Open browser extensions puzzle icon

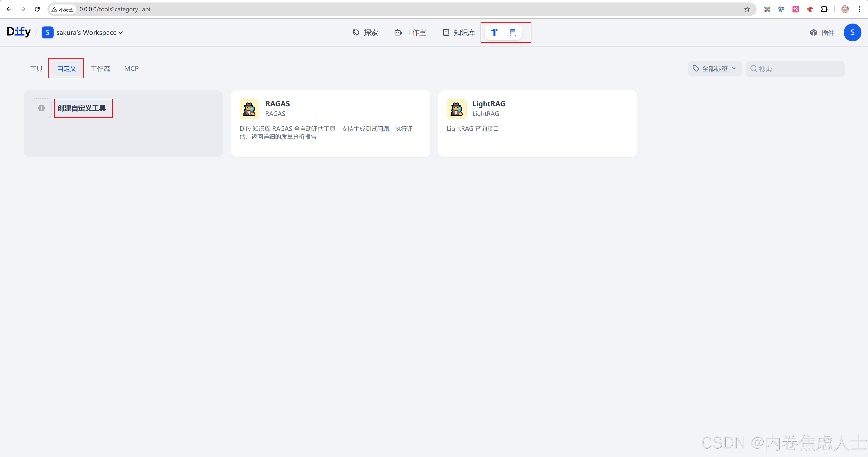coord(824,9)
